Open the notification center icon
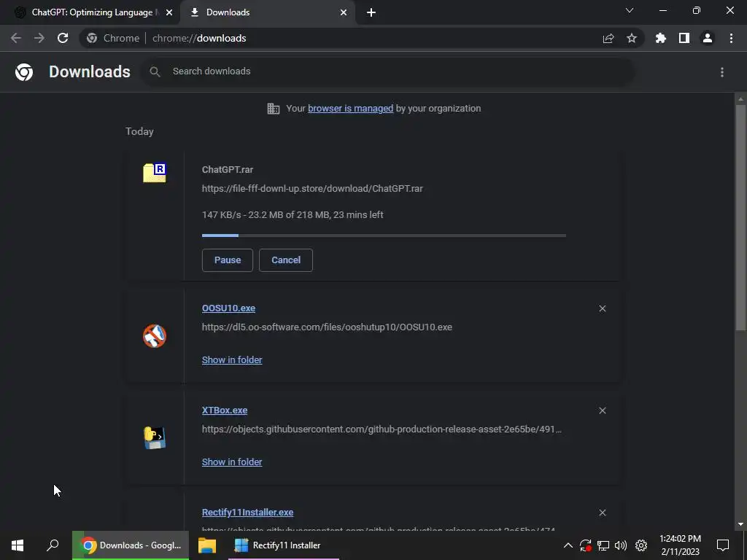 coord(723,545)
